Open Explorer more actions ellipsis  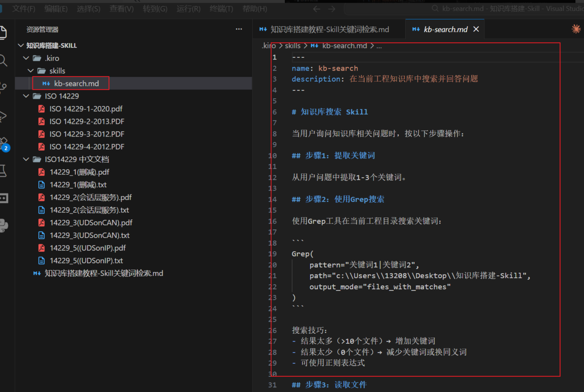(x=239, y=29)
